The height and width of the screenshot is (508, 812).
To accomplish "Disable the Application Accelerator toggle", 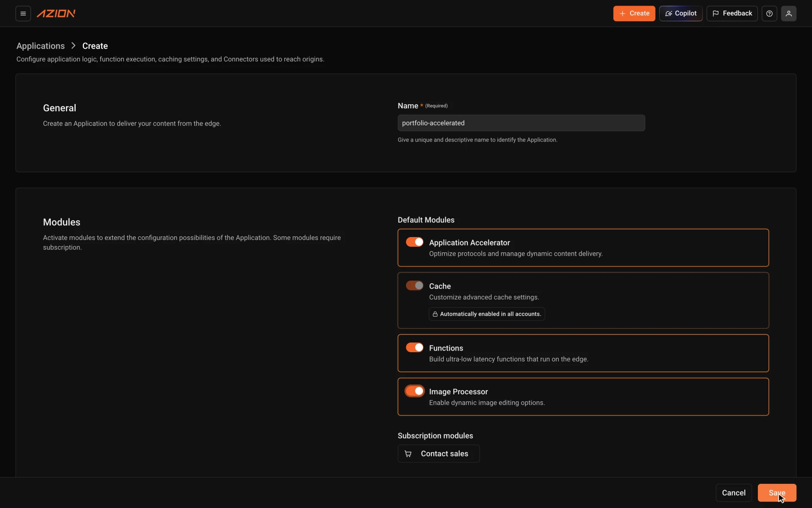I will (x=414, y=242).
